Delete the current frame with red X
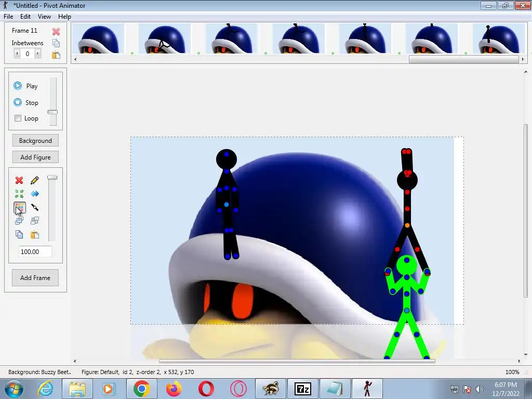Screen dimensions: 532x399 tap(56, 32)
